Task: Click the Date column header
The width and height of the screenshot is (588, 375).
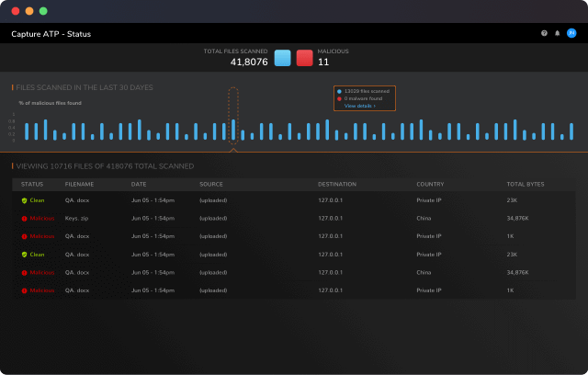Action: [139, 184]
